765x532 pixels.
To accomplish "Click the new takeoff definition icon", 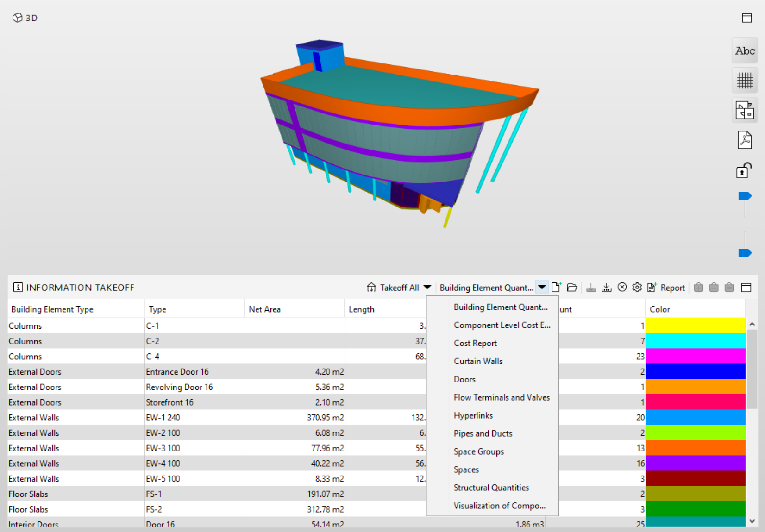I will (x=556, y=288).
